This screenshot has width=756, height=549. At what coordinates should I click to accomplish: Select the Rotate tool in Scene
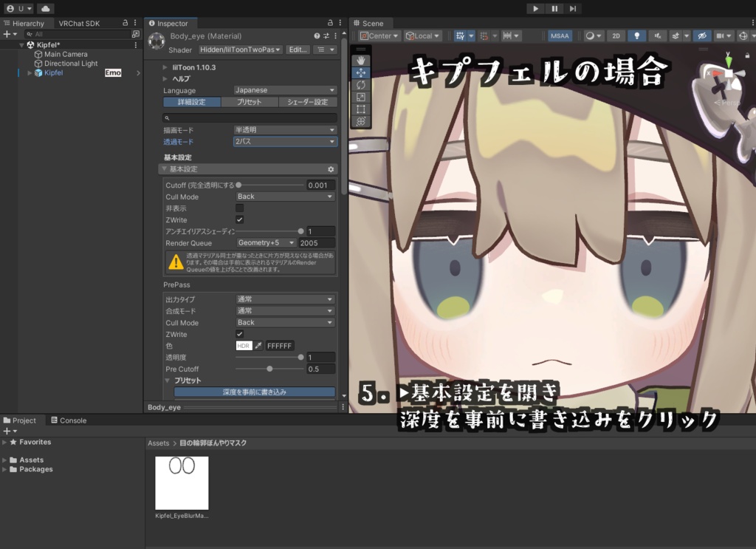[x=360, y=85]
